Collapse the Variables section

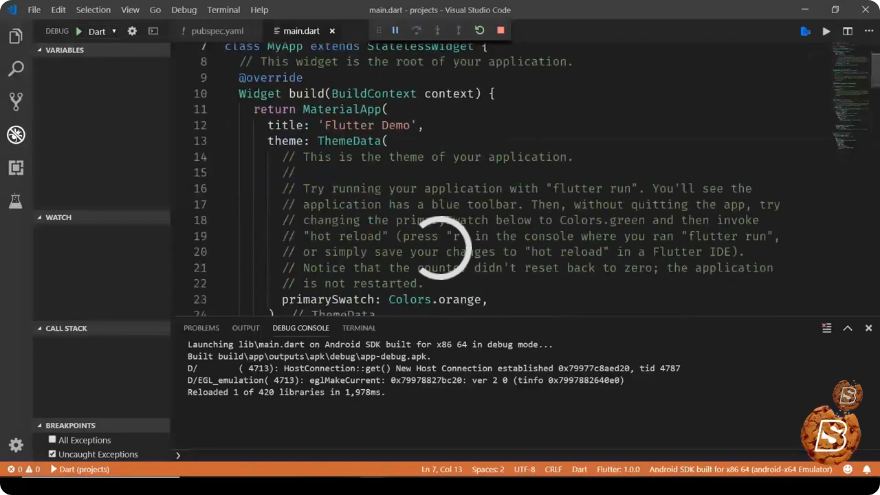(102, 50)
